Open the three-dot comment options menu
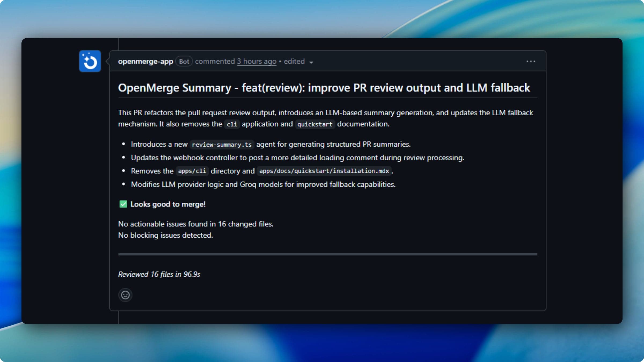644x362 pixels. click(531, 61)
